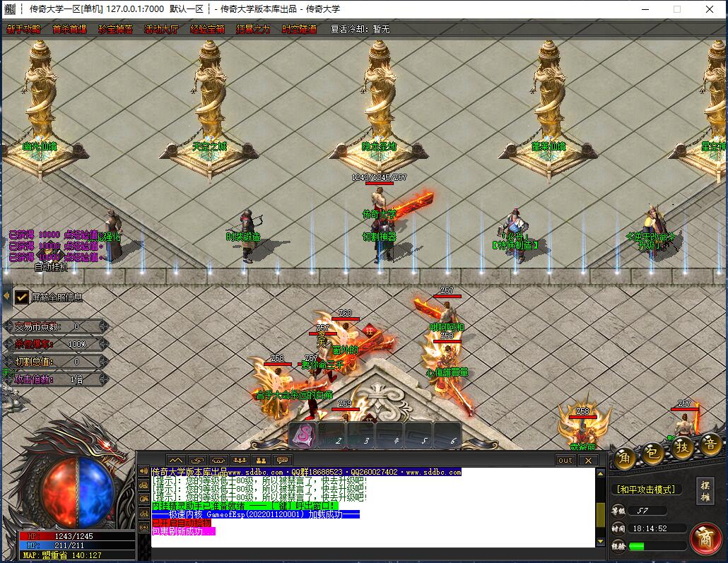Screen dimensions: 728x563
Task: Click the 'out' button on chat panel
Action: 565,460
